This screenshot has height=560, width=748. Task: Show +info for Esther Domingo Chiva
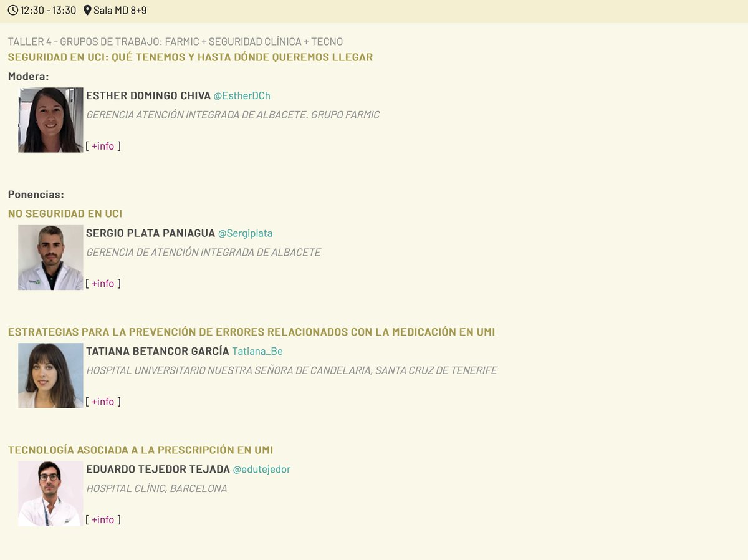point(103,146)
